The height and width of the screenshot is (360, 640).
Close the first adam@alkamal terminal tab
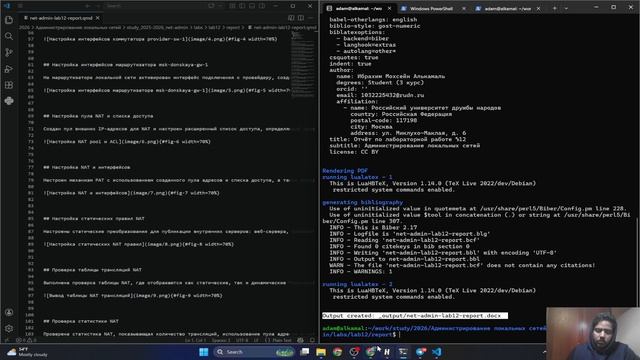pos(389,8)
